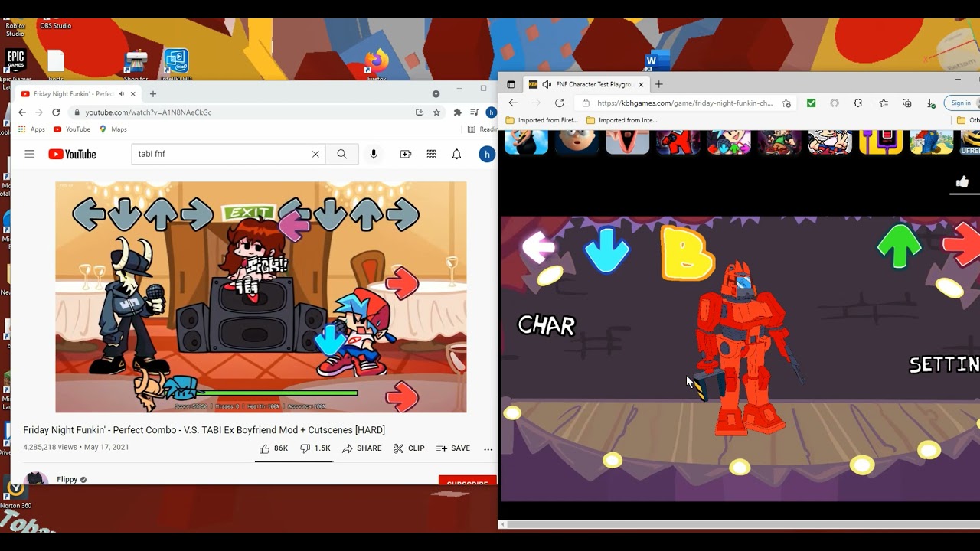Image resolution: width=980 pixels, height=551 pixels.
Task: Click SHARE under the video
Action: (361, 448)
